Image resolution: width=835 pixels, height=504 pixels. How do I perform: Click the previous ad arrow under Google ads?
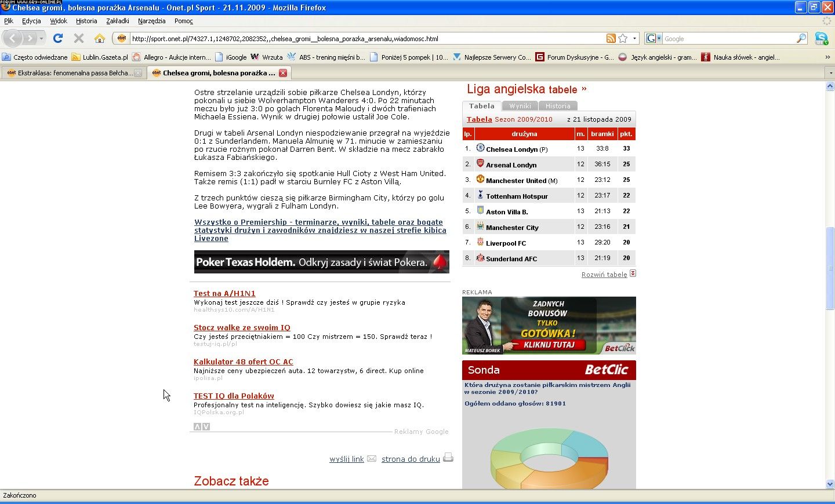[197, 427]
